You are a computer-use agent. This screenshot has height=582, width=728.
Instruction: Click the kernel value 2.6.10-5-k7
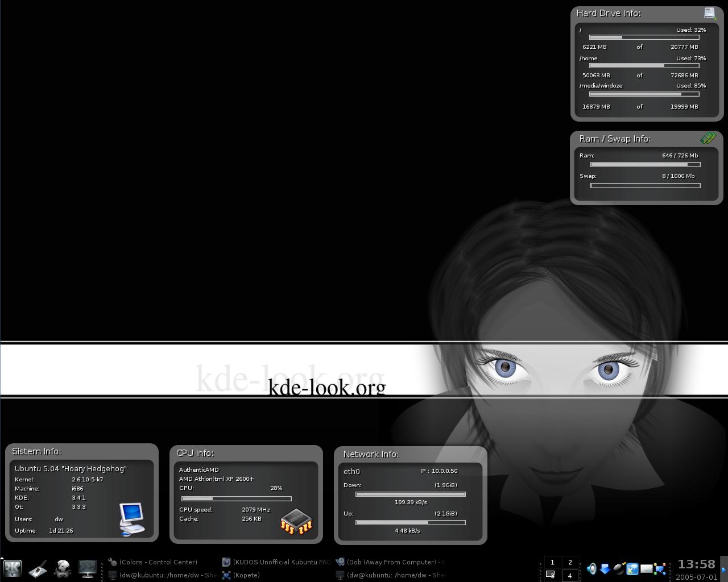[x=88, y=480]
